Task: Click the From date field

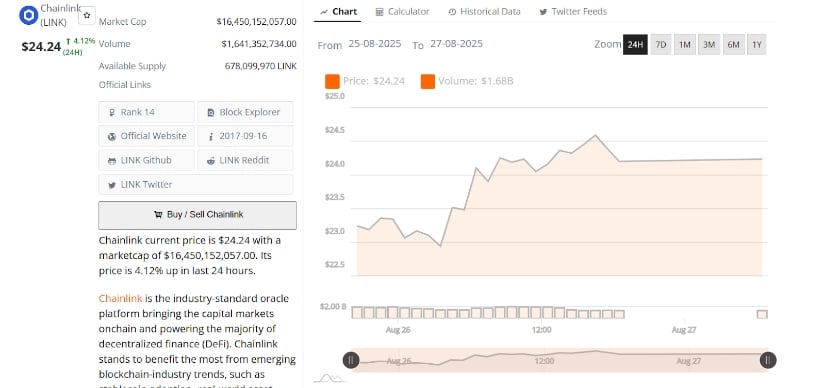Action: coord(375,44)
